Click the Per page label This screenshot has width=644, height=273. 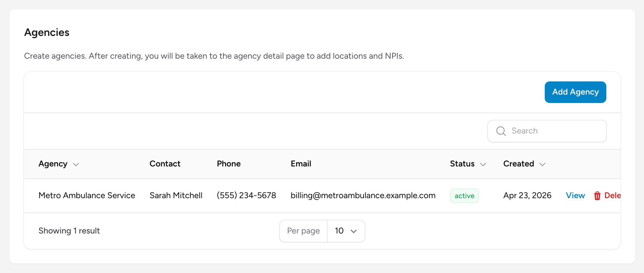(303, 231)
